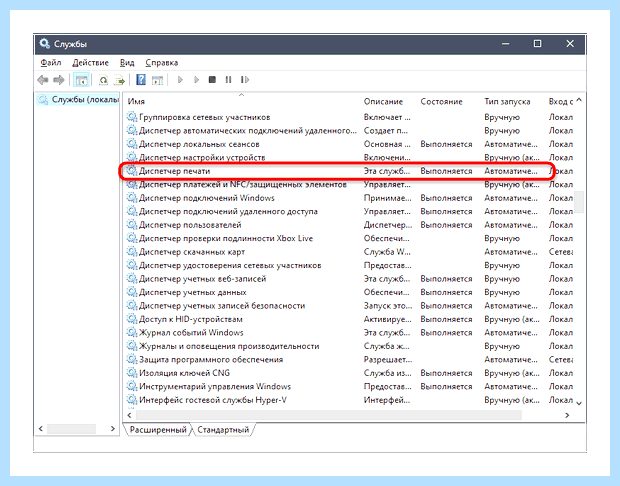The width and height of the screenshot is (620, 486).
Task: Click the Back arrow toolbar icon
Action: [x=43, y=80]
